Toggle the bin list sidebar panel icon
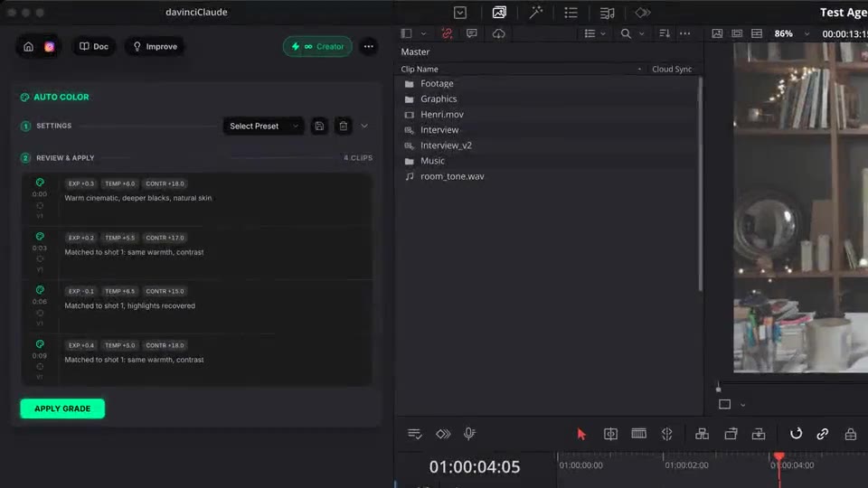This screenshot has height=488, width=868. tap(406, 33)
